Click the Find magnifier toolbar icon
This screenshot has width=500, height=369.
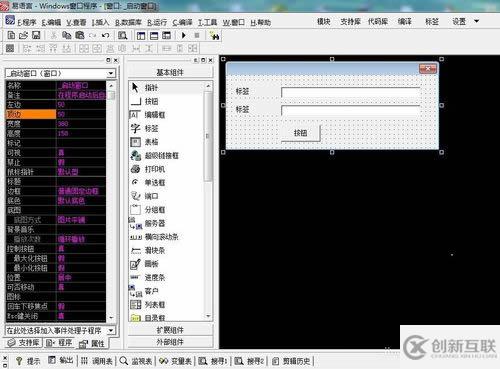122,35
